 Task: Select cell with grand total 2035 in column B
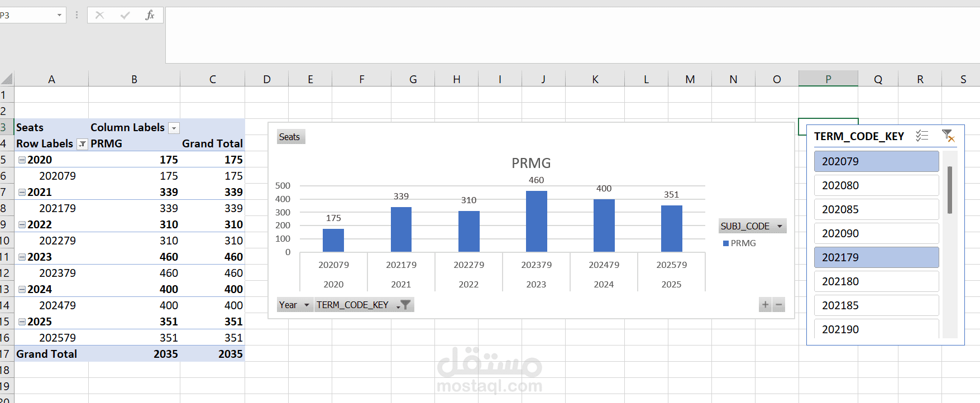coord(134,354)
